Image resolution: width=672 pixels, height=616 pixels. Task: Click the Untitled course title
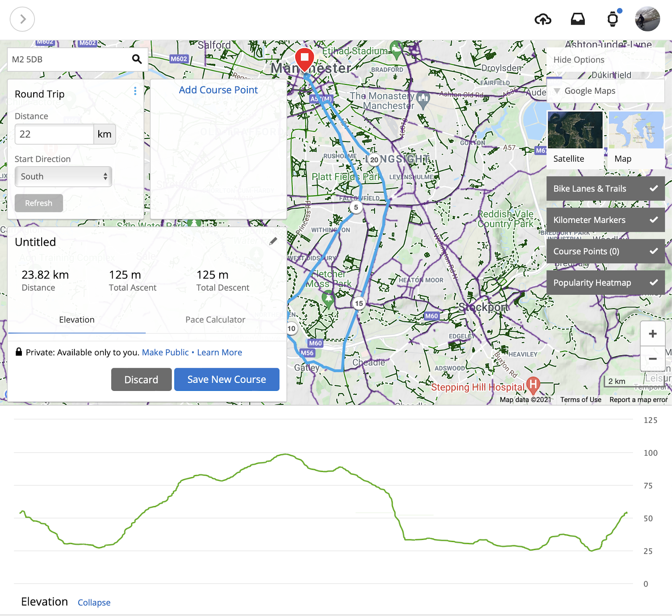tap(35, 242)
